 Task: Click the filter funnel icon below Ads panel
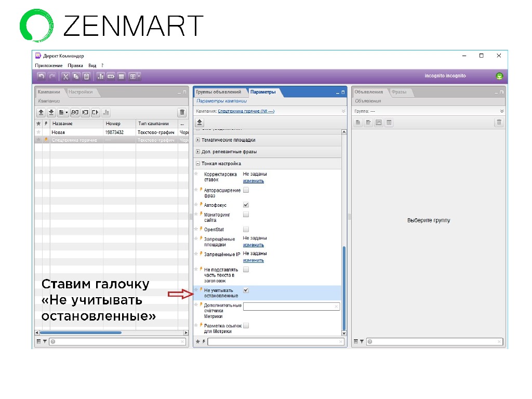tap(362, 342)
